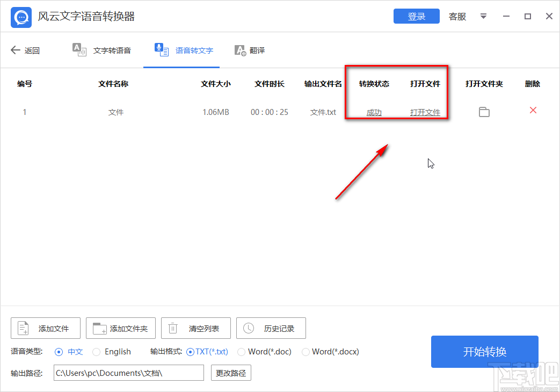This screenshot has width=560, height=392.
Task: Open converted file via 打开文件 link
Action: pos(425,112)
